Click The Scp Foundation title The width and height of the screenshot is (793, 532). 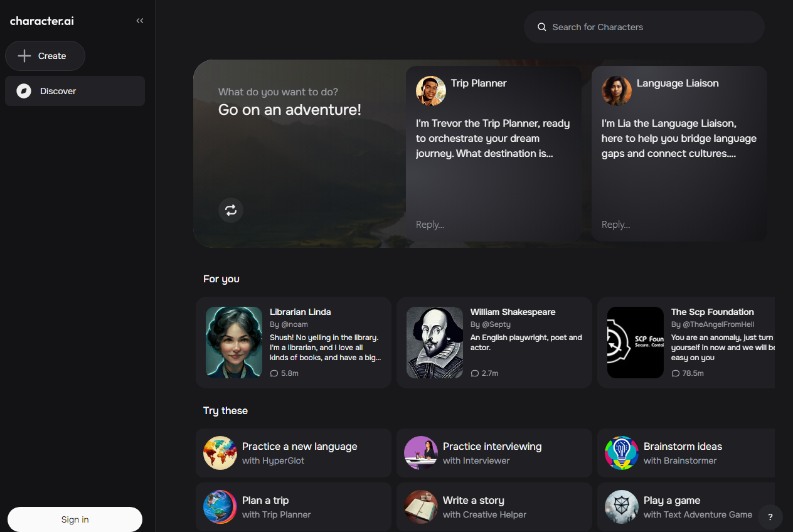click(x=713, y=312)
